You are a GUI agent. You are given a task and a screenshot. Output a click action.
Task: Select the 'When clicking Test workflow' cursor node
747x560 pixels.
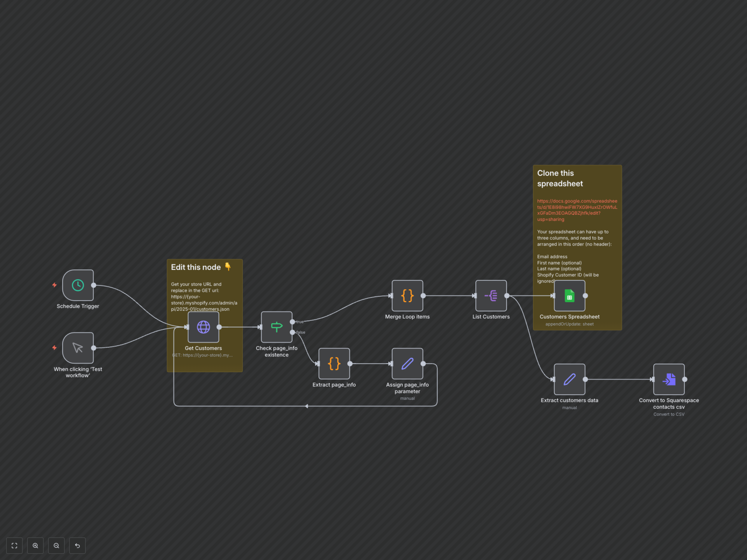(78, 348)
